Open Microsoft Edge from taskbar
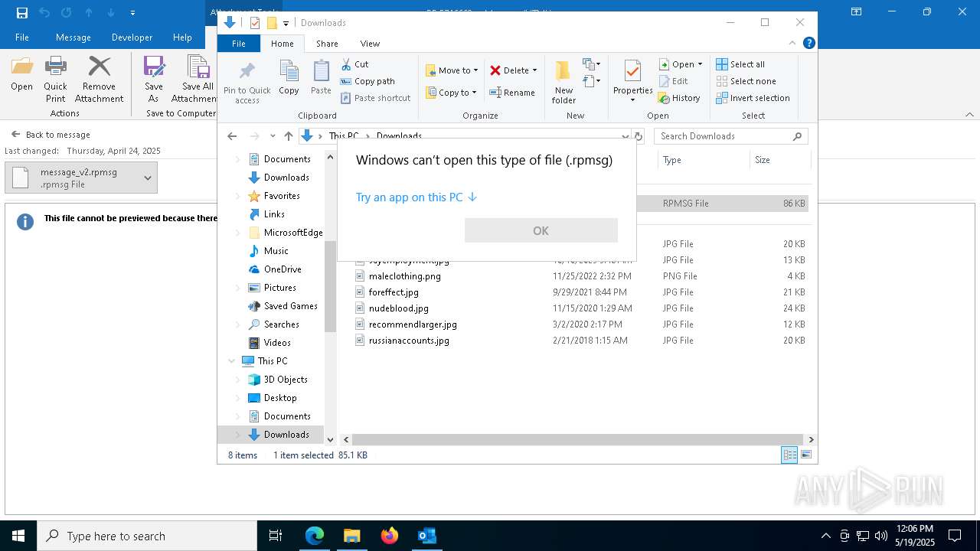 315,536
